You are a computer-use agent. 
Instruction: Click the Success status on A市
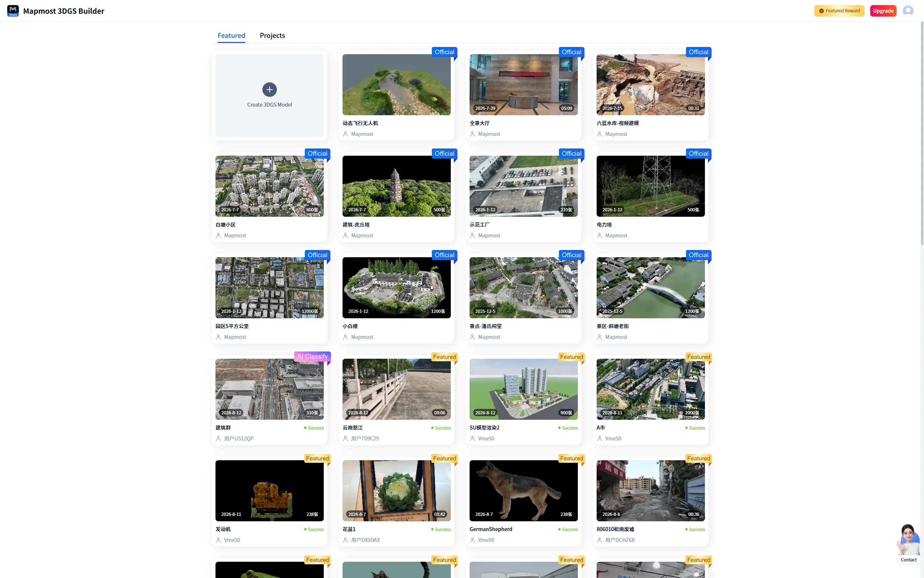pyautogui.click(x=695, y=428)
